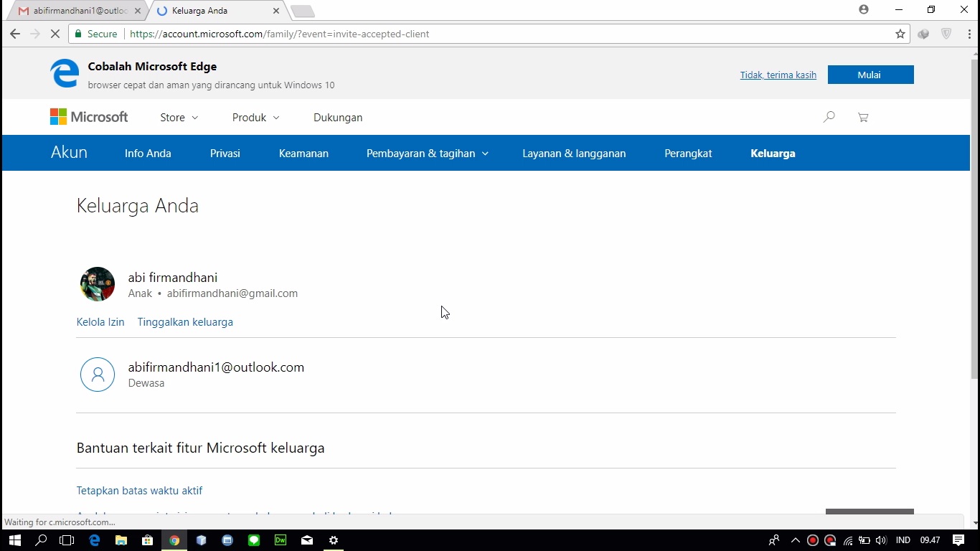
Task: Click the Tinggalkan keluarga link
Action: 185,322
